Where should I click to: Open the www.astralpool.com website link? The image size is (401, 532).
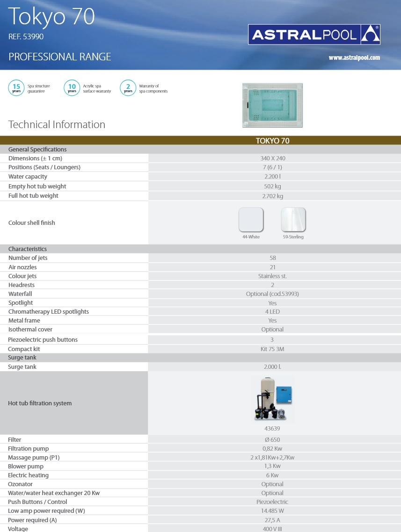354,58
